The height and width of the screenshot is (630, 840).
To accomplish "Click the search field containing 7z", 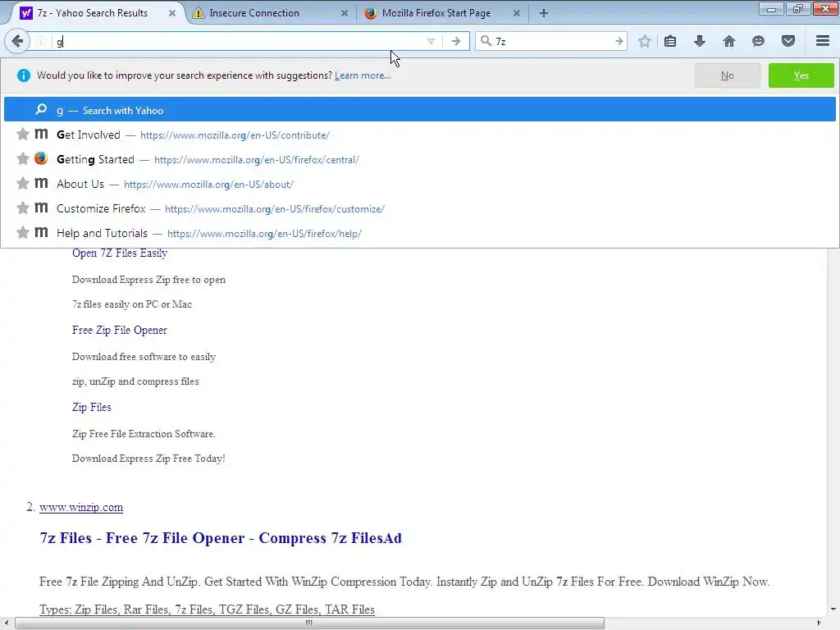I will [552, 41].
